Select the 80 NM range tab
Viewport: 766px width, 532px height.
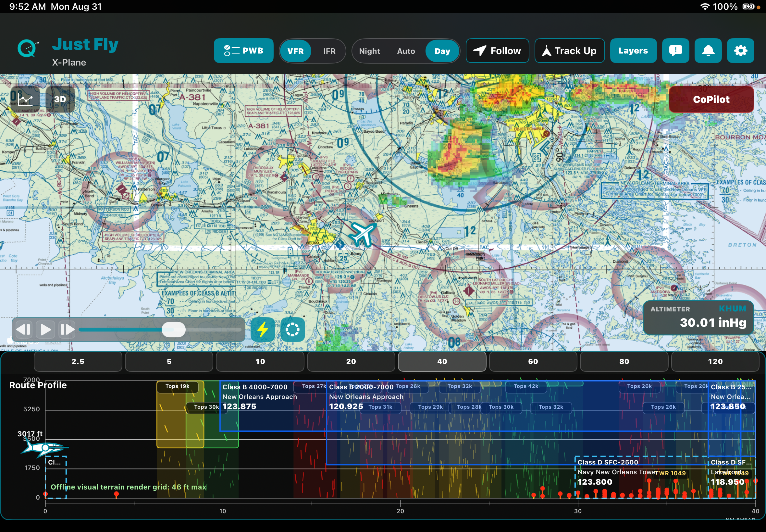coord(624,361)
